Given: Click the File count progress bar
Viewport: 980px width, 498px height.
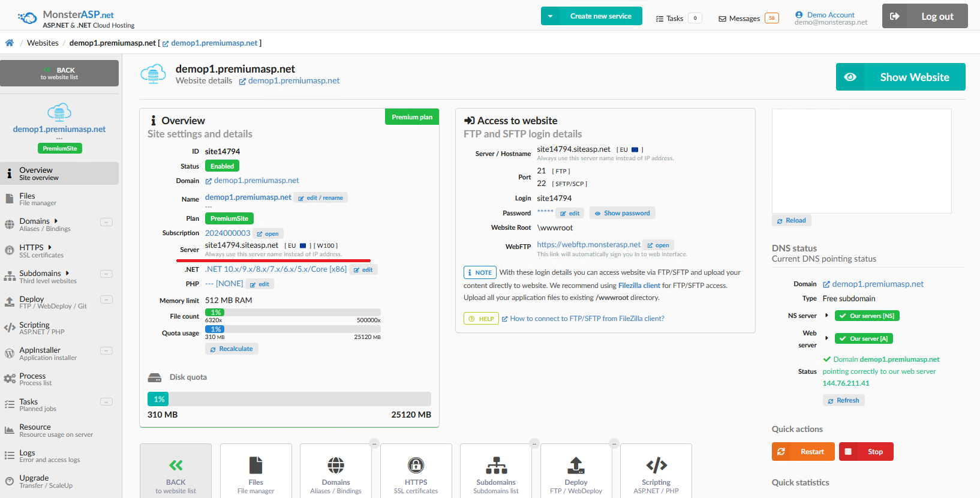Looking at the screenshot, I should pyautogui.click(x=293, y=312).
